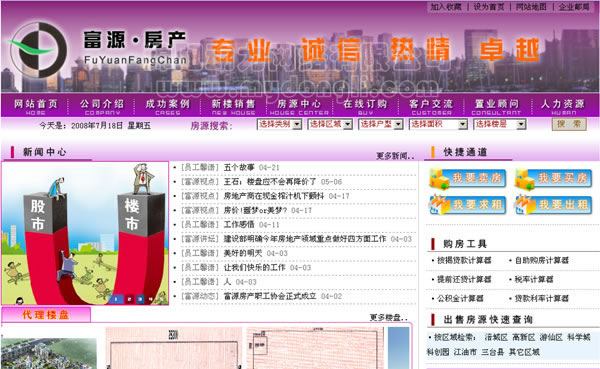Select the 代理楼盘 tab

coord(46,315)
